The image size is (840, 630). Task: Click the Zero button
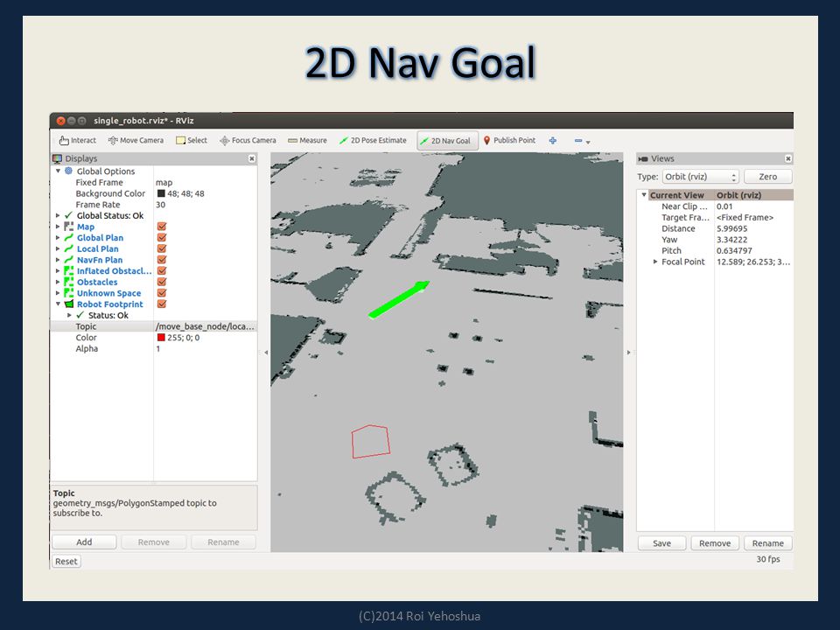(x=767, y=177)
